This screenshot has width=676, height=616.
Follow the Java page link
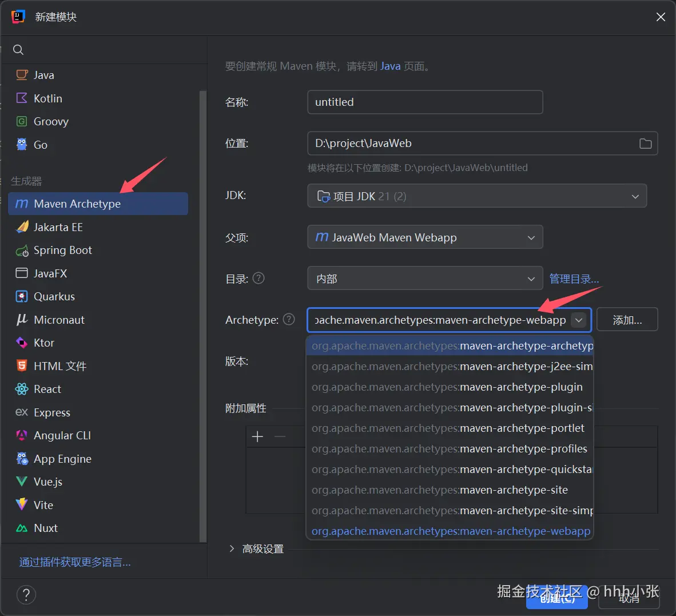coord(390,66)
